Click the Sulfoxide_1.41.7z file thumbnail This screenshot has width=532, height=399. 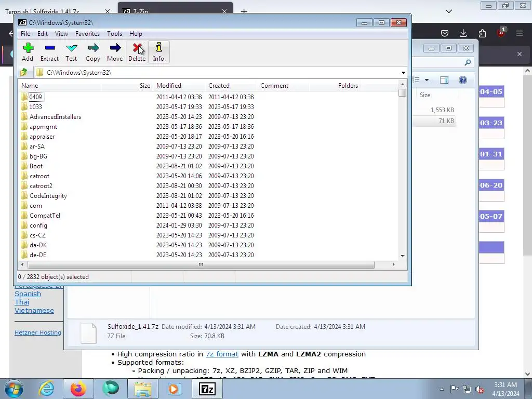coord(88,332)
